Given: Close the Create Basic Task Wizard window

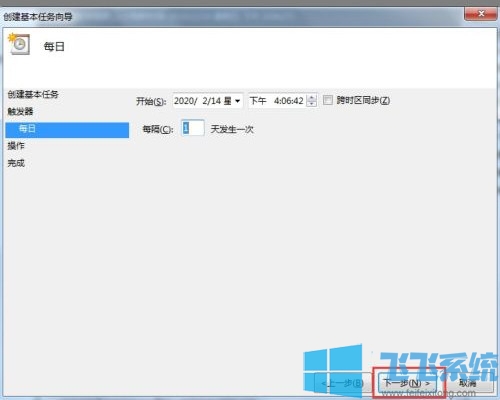Looking at the screenshot, I should (x=480, y=14).
